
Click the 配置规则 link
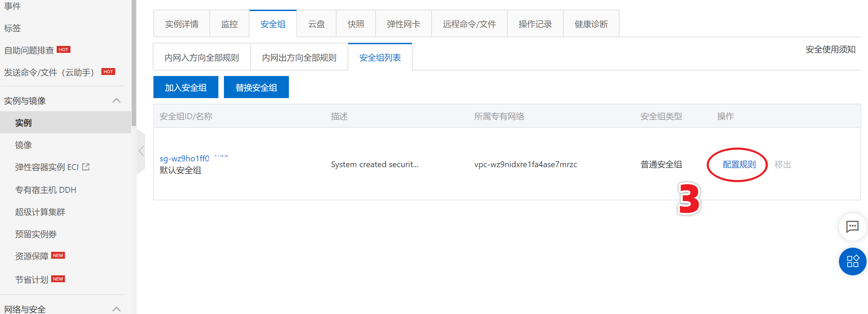[739, 164]
